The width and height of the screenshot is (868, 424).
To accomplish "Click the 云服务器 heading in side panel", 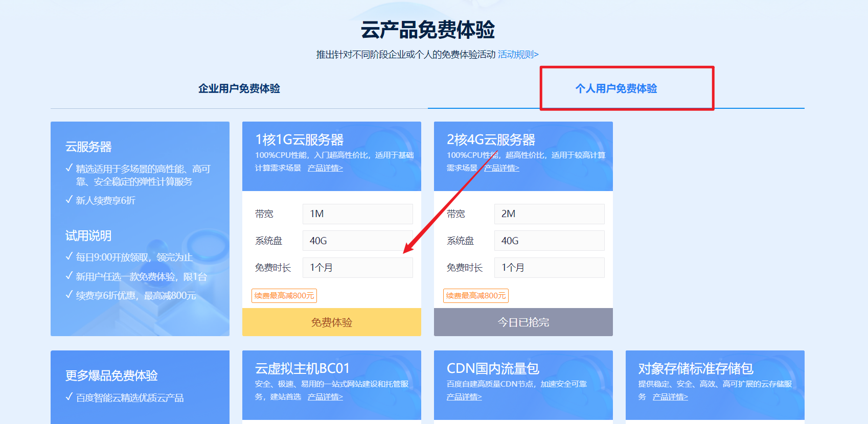I will click(88, 147).
